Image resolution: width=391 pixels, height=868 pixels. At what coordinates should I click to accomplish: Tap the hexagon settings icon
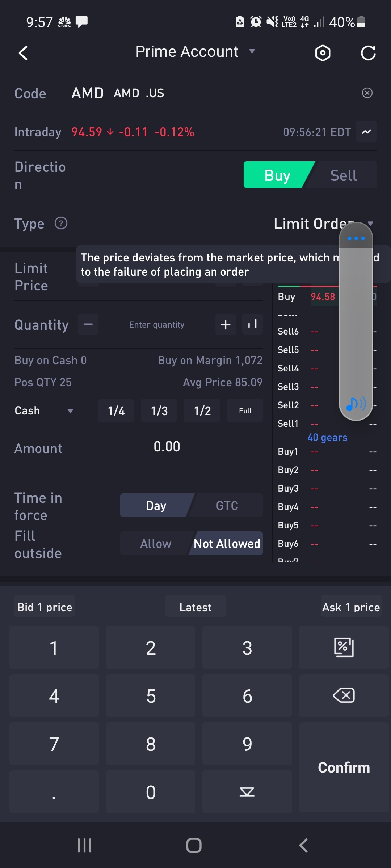pyautogui.click(x=323, y=53)
